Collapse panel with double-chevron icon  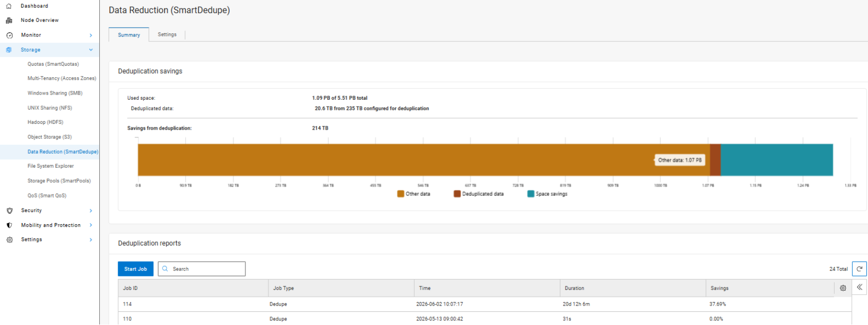[x=859, y=287]
